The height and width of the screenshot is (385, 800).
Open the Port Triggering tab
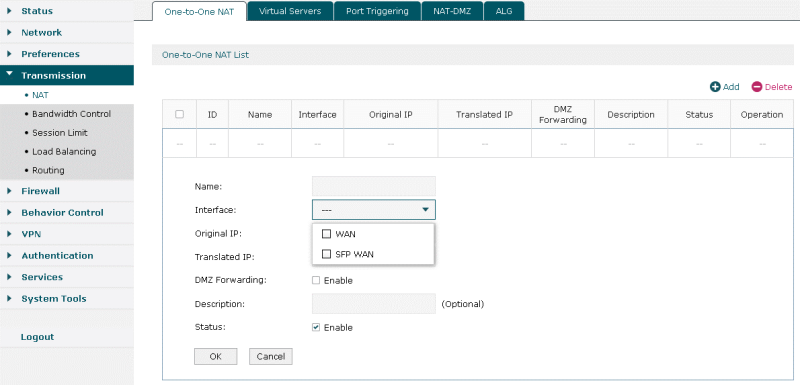(x=377, y=11)
